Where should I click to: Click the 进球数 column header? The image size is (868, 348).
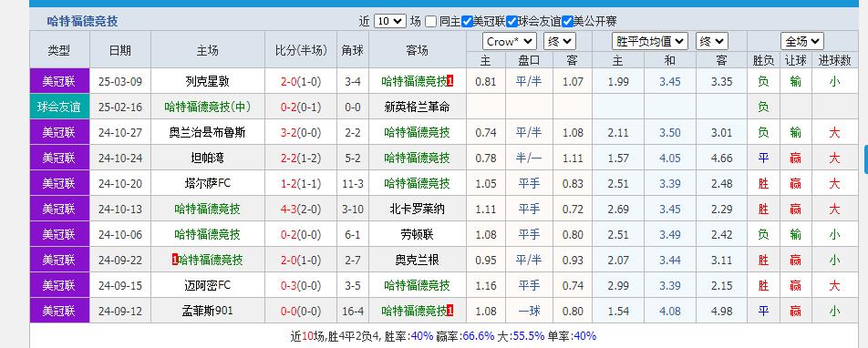(x=834, y=60)
